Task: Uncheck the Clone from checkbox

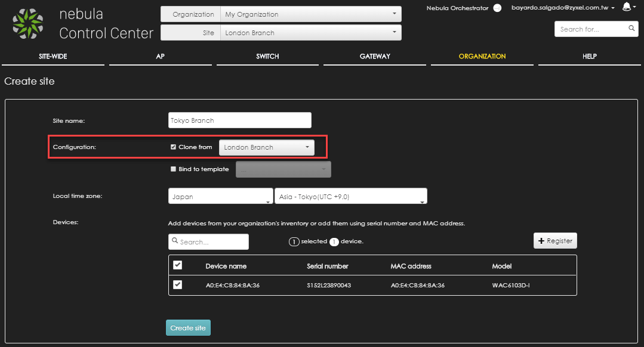Action: coord(173,147)
